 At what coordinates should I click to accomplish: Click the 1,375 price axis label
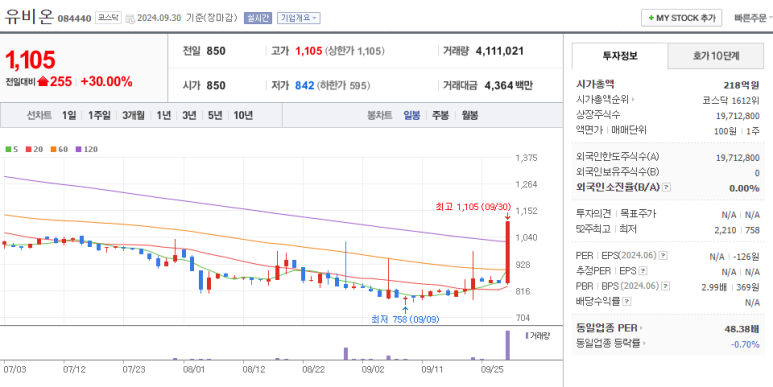527,158
